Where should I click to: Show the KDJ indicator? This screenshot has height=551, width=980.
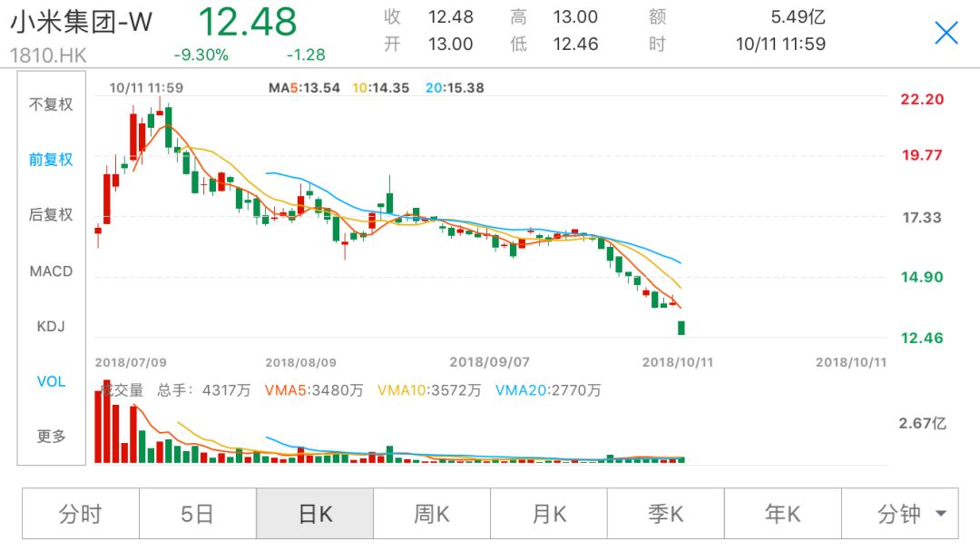point(51,326)
